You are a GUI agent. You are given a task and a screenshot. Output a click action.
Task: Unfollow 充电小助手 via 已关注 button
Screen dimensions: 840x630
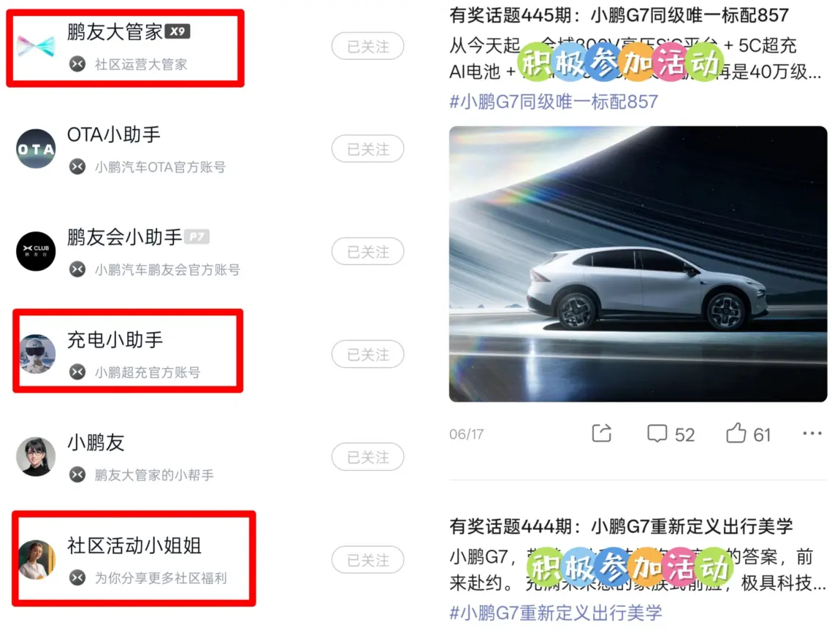pyautogui.click(x=367, y=354)
